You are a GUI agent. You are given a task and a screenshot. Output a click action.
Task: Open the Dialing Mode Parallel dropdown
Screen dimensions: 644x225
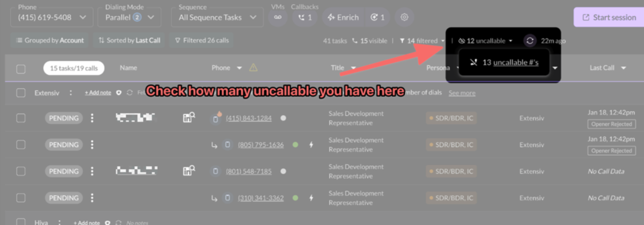point(130,17)
